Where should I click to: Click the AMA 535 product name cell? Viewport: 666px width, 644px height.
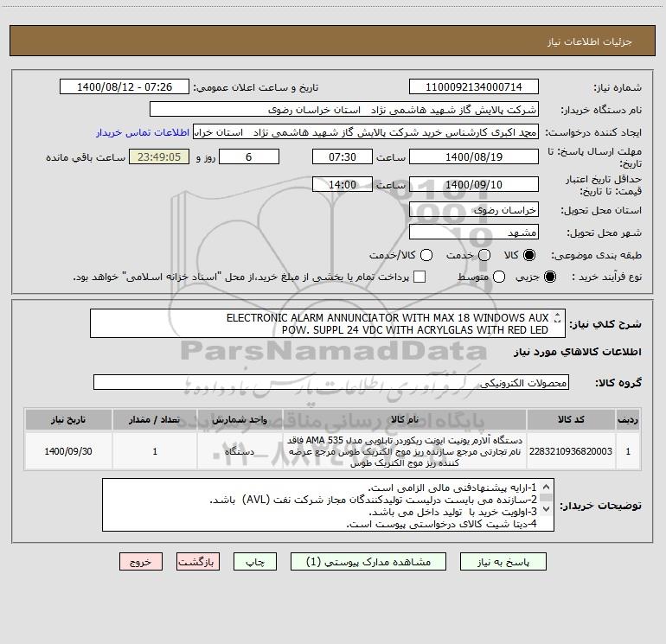point(405,451)
